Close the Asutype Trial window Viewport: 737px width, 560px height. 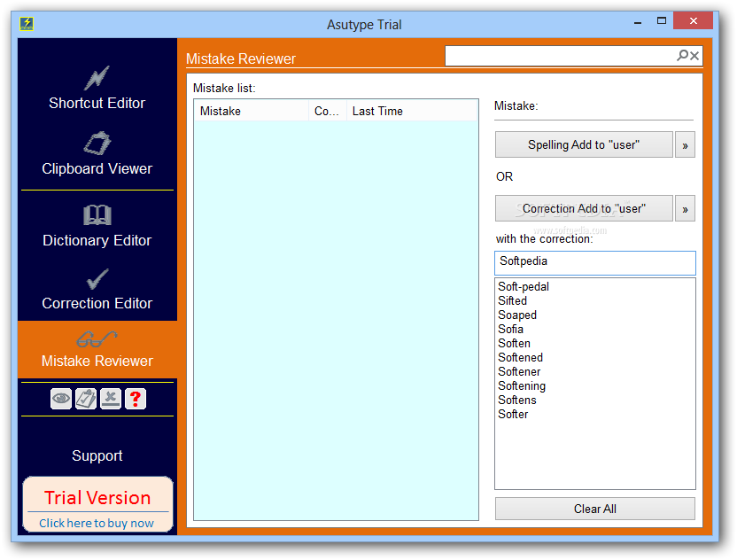(x=694, y=20)
